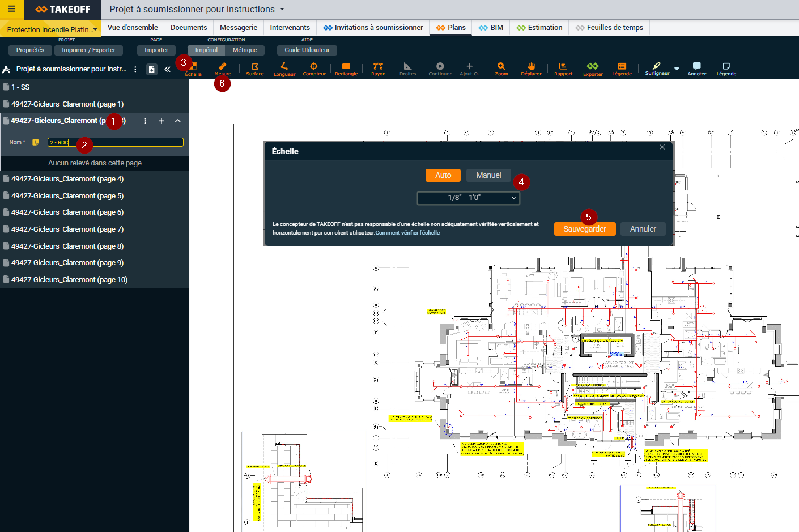Expand the Surligneur dropdown arrow
This screenshot has height=532, width=799.
pyautogui.click(x=677, y=69)
